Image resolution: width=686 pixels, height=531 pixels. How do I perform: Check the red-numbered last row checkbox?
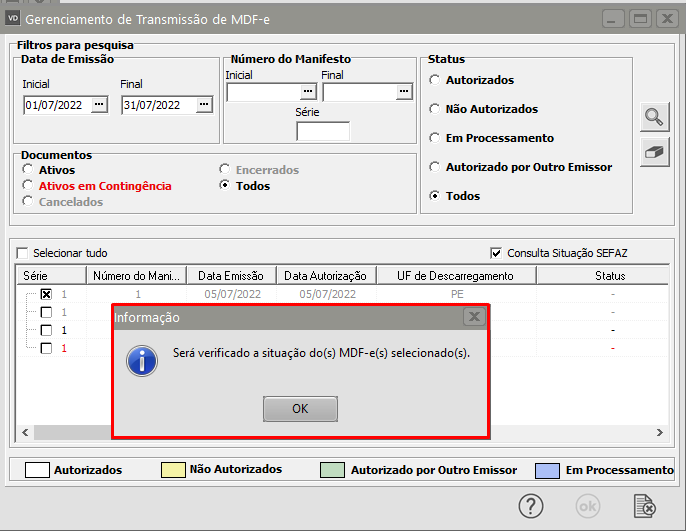point(46,348)
